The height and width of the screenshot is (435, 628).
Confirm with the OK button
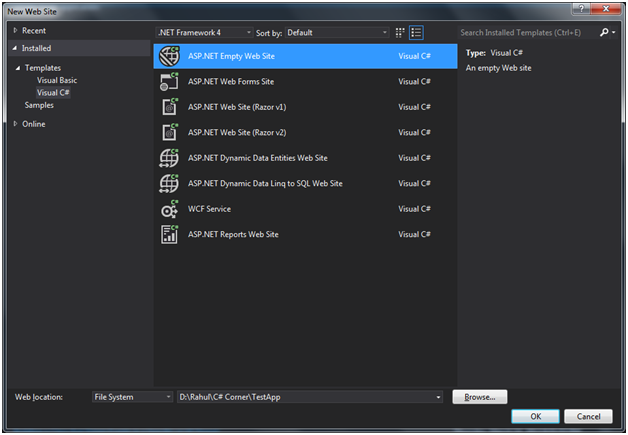(535, 416)
